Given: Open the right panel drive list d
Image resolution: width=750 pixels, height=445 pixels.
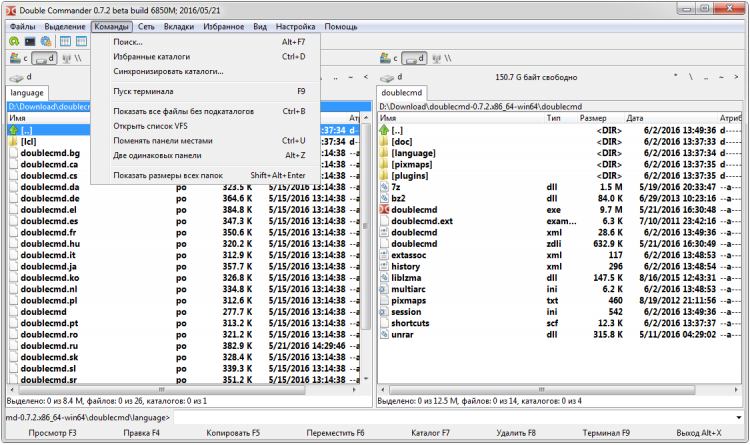Looking at the screenshot, I should click(391, 77).
